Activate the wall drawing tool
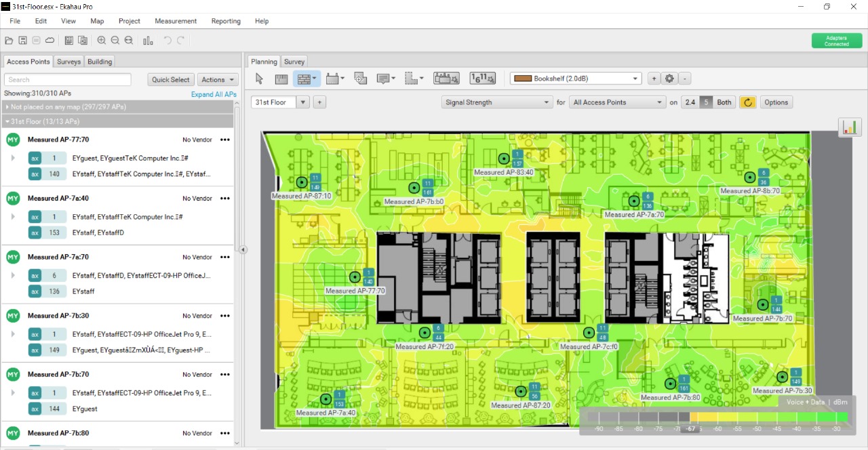Image resolution: width=868 pixels, height=450 pixels. pyautogui.click(x=307, y=79)
